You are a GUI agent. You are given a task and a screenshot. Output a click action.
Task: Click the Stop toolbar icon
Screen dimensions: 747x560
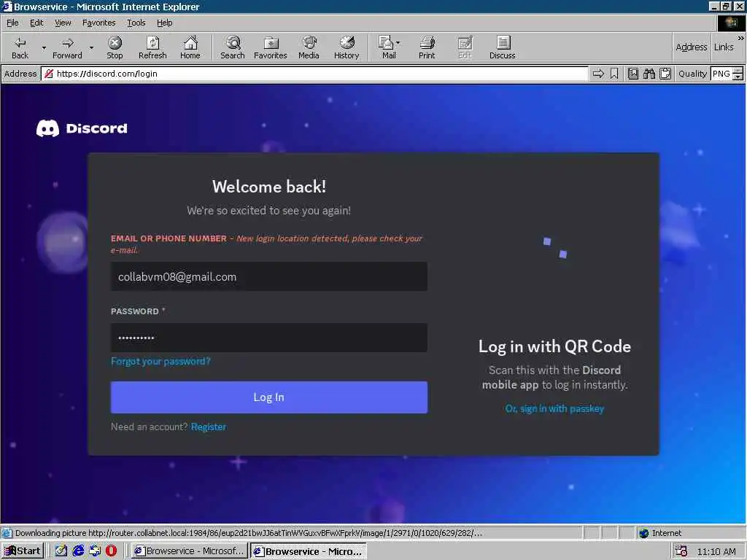[115, 47]
